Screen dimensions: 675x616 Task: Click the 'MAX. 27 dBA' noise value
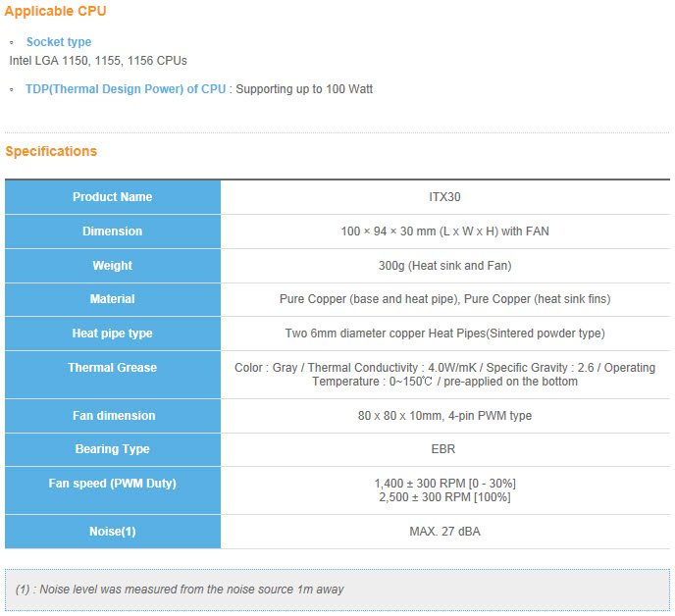[x=444, y=532]
